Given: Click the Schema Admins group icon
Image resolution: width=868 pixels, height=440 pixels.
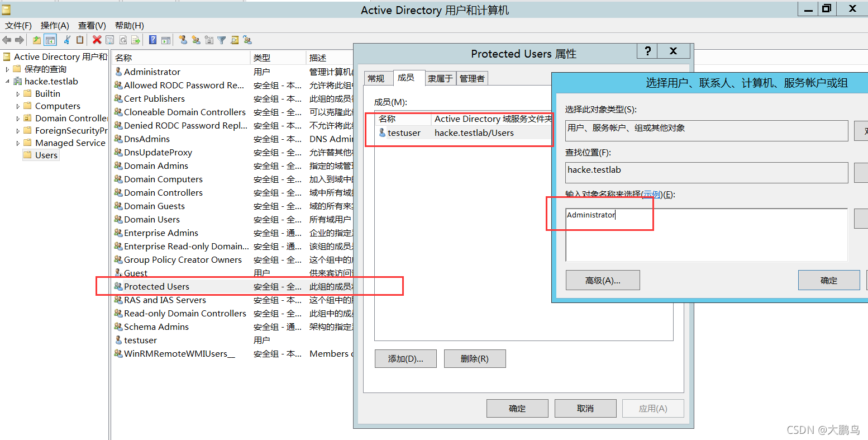Looking at the screenshot, I should pos(118,327).
